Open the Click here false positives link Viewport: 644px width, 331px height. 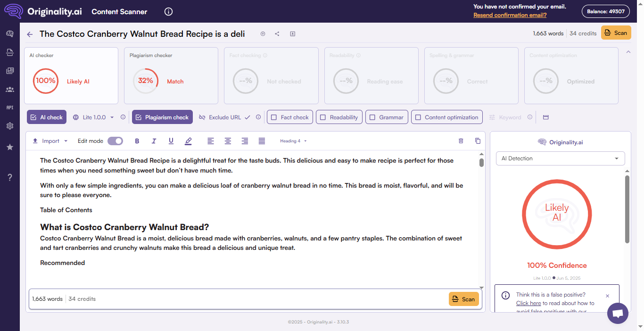pos(528,303)
